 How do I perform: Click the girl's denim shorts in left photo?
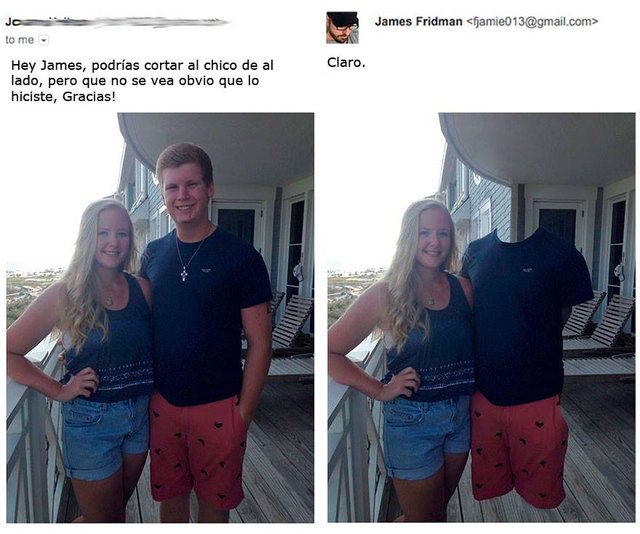pyautogui.click(x=105, y=436)
